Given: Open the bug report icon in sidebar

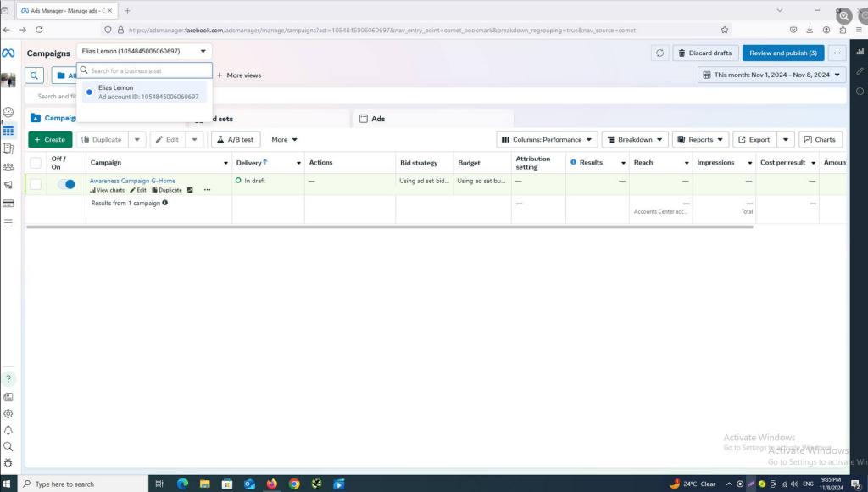Looking at the screenshot, I should pyautogui.click(x=8, y=463).
